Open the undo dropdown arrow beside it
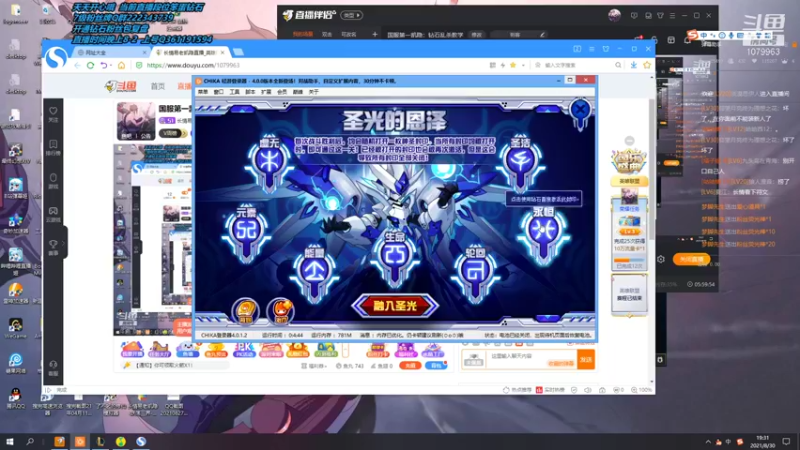 [x=111, y=65]
